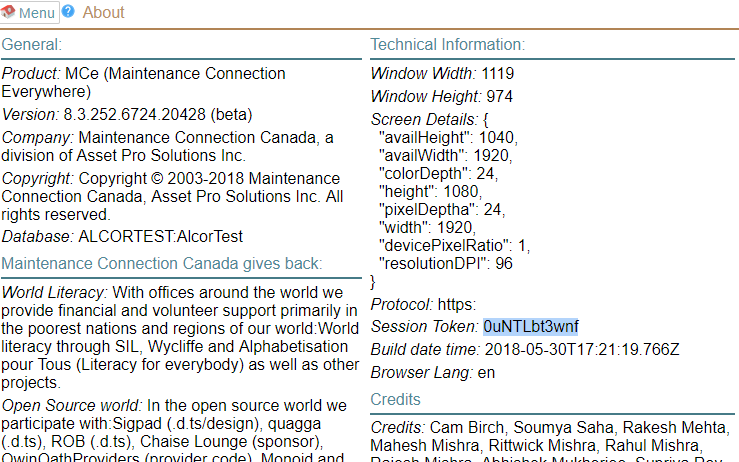Click the red icon inside the Menu button
This screenshot has width=739, height=462.
(x=8, y=12)
